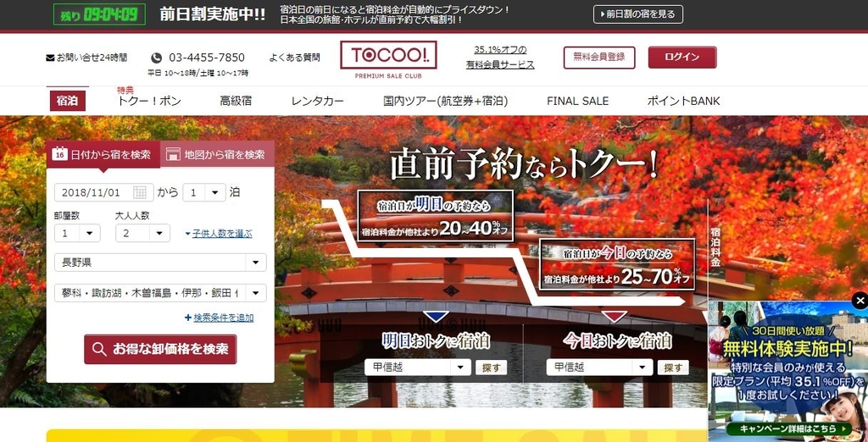Select the 宿泊 menu tab
Screen dimensions: 868x442
68,101
